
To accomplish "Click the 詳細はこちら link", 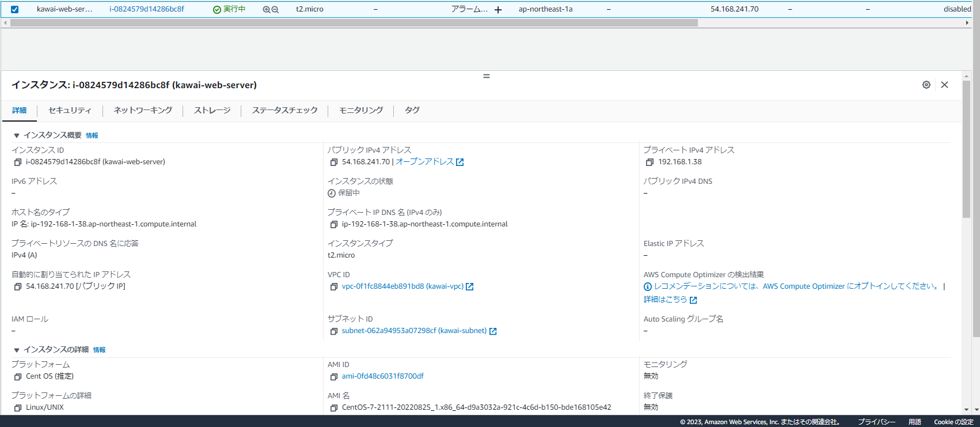I will [665, 300].
